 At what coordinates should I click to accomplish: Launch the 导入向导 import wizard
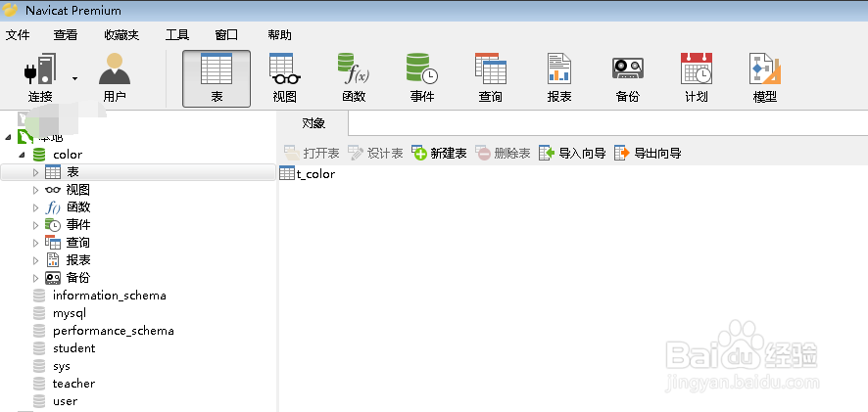[x=572, y=154]
